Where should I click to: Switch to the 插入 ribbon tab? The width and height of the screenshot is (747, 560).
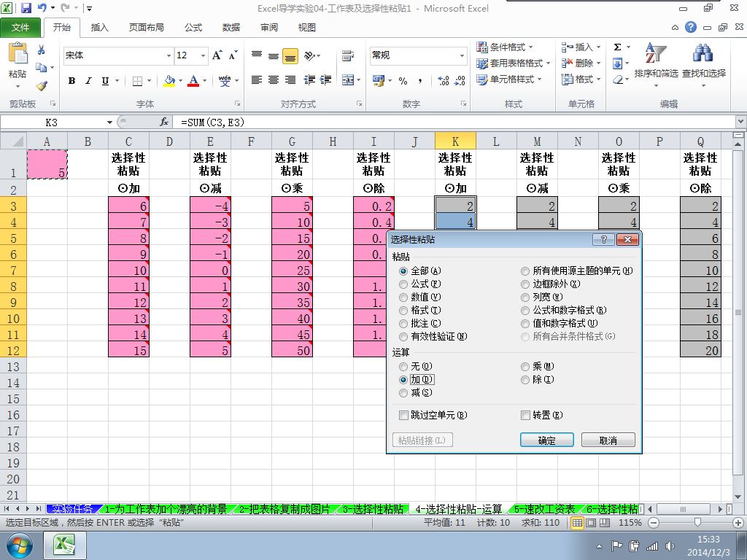pyautogui.click(x=99, y=28)
